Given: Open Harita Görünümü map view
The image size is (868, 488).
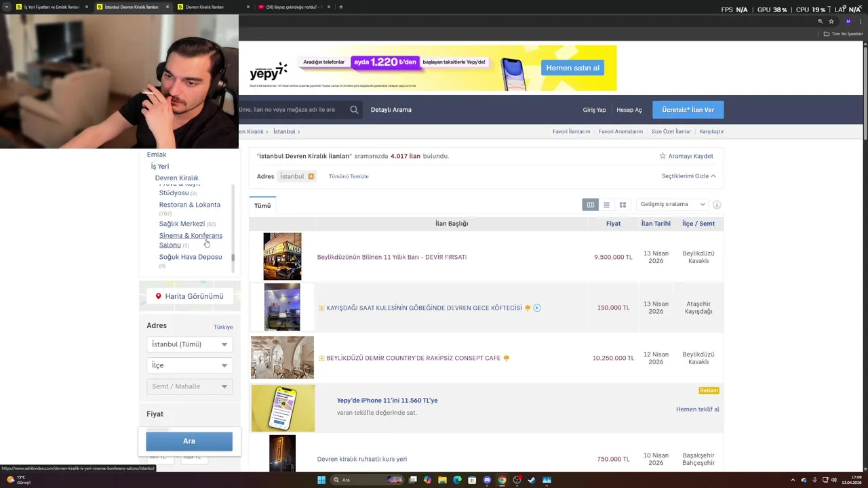Looking at the screenshot, I should pos(189,296).
